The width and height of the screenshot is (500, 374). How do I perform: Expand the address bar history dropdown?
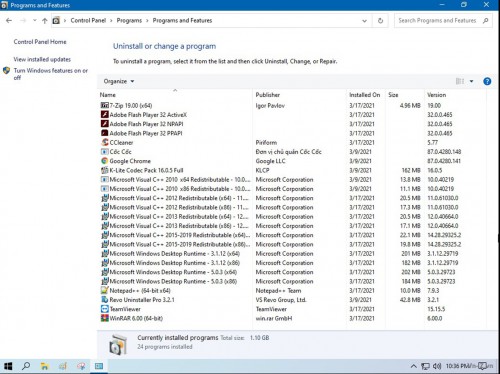tap(364, 21)
